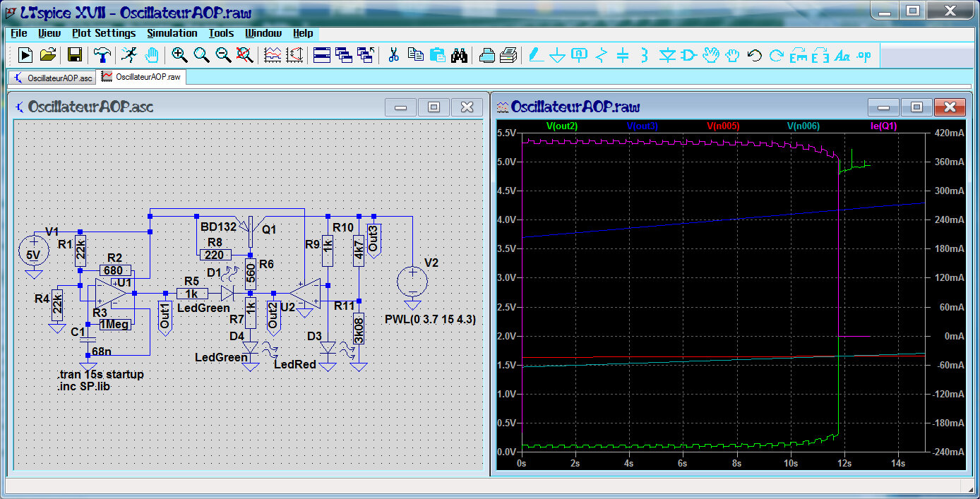Click the New Schematic icon at toolbar start
The height and width of the screenshot is (499, 980).
coord(25,54)
